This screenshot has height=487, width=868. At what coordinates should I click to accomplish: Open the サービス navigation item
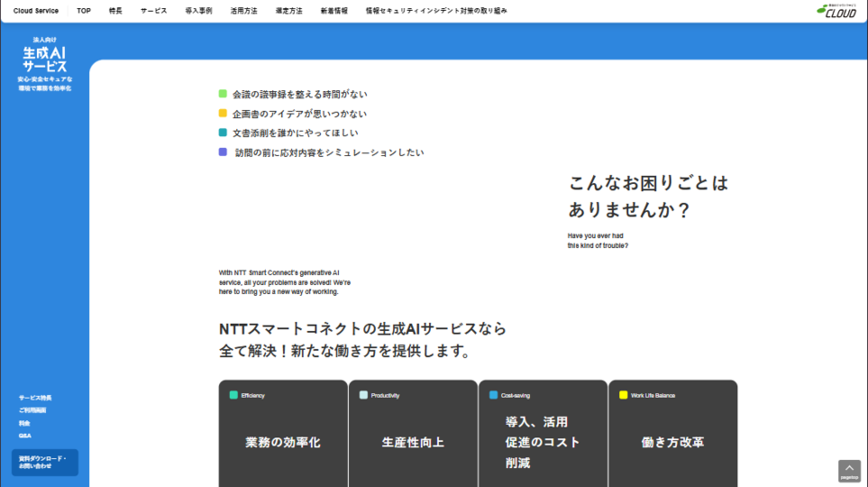tap(153, 11)
